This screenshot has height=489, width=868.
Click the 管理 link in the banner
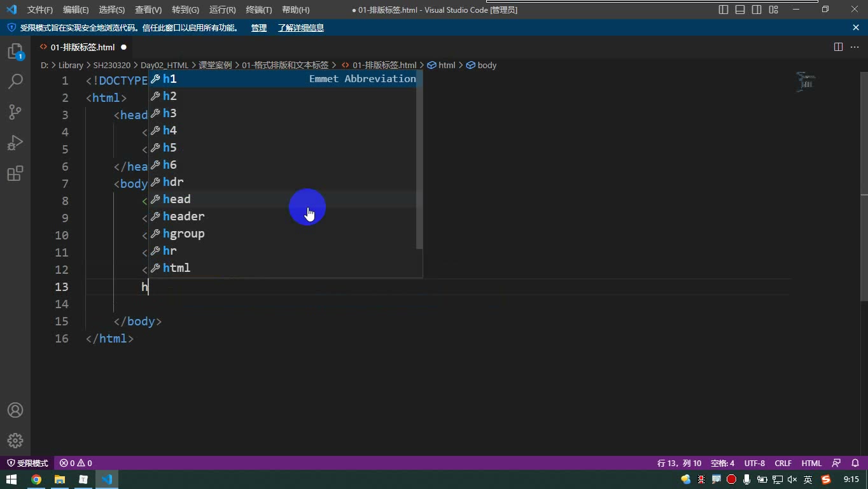click(259, 27)
